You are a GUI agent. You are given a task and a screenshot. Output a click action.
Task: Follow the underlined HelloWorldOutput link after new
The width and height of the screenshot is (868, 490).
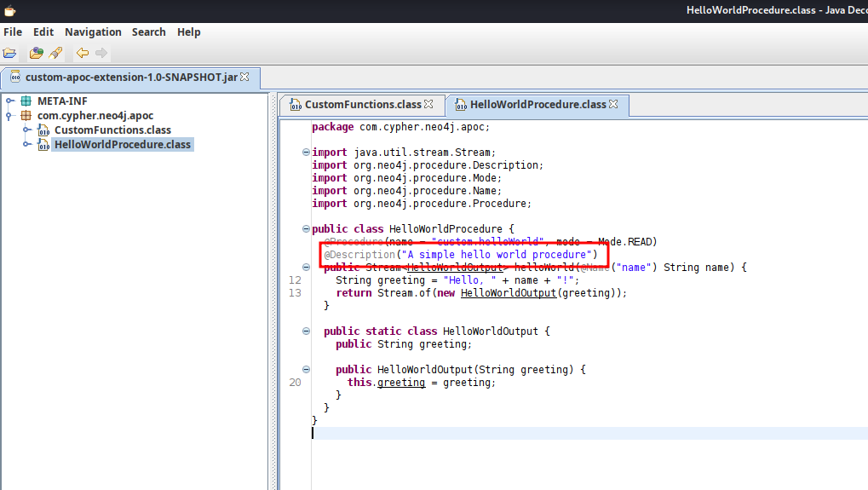tap(509, 293)
